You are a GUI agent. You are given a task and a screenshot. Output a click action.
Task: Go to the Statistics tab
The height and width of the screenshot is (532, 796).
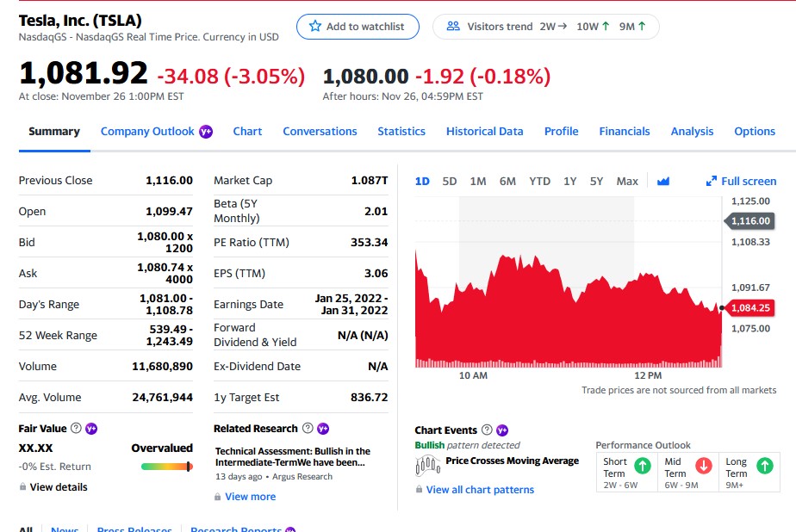tap(401, 132)
